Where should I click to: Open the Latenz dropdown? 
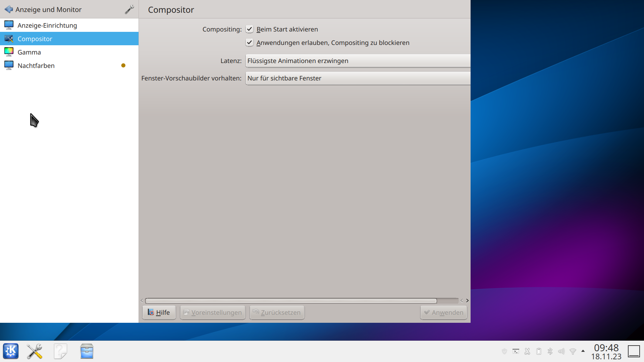(x=357, y=61)
